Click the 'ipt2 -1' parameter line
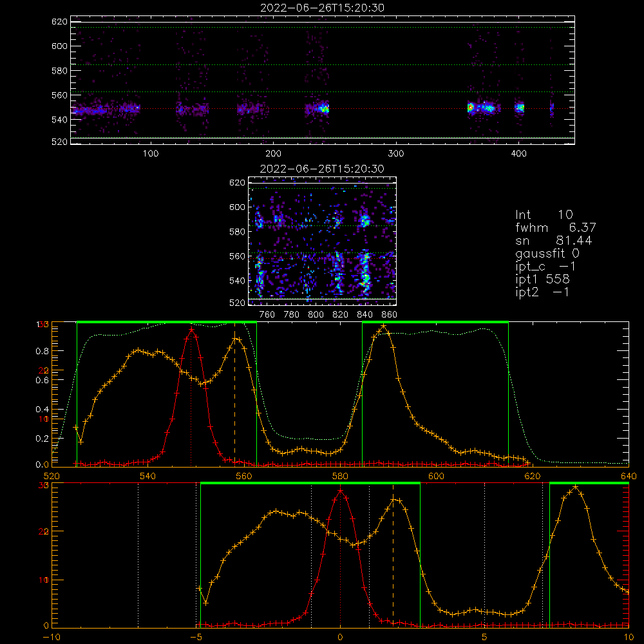Viewport: 644px width, 644px height. (x=542, y=292)
